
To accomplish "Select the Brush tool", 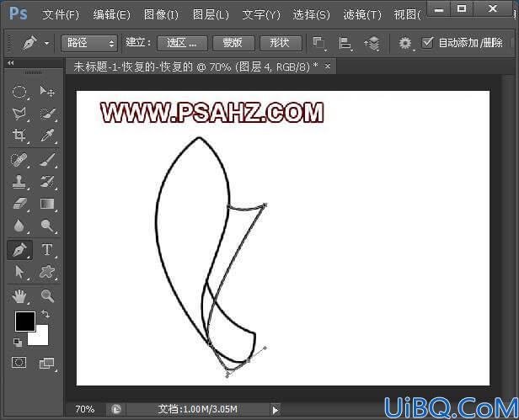I will point(47,160).
